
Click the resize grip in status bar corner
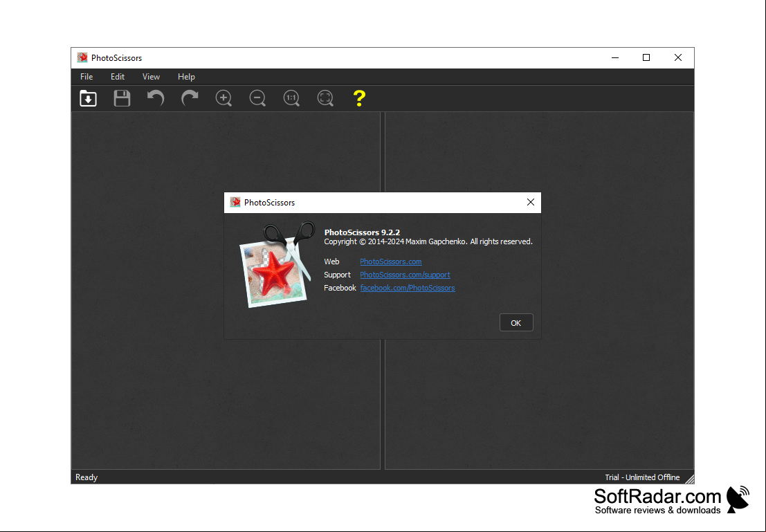(x=689, y=479)
